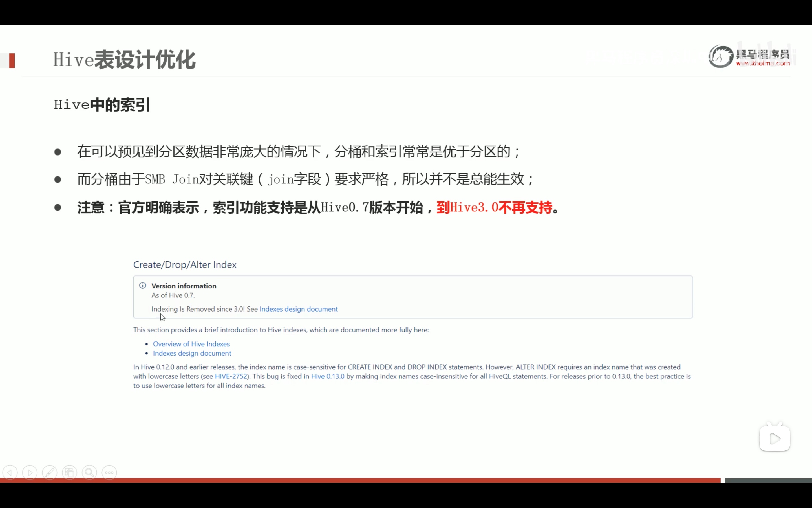Go to the previous slide arrow icon
The image size is (812, 508).
pyautogui.click(x=10, y=473)
